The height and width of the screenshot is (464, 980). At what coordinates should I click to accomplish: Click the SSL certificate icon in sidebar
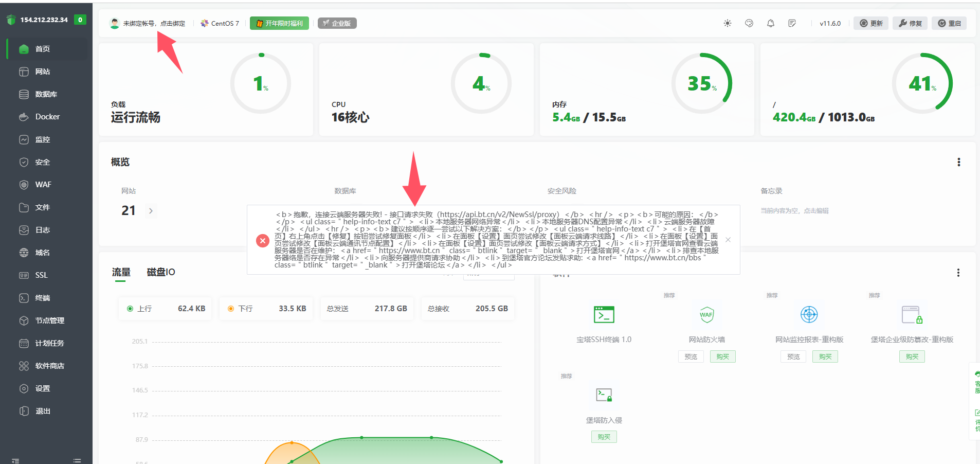point(24,275)
